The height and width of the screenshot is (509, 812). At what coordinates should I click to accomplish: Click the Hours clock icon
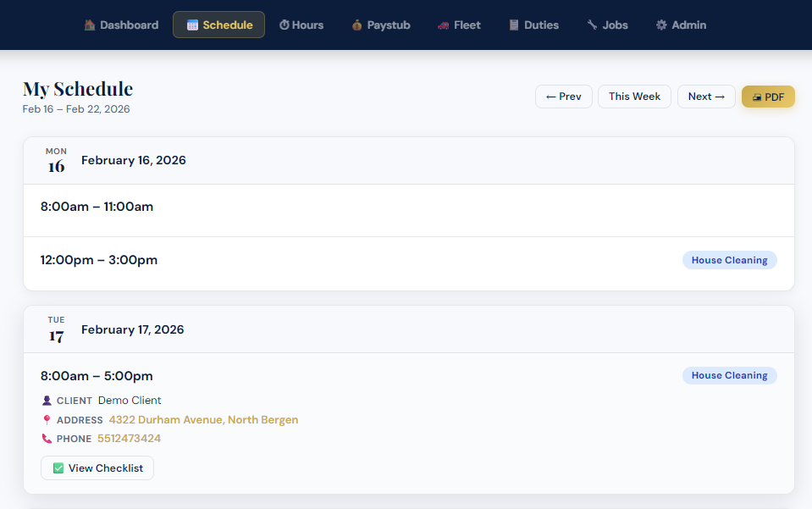click(284, 25)
